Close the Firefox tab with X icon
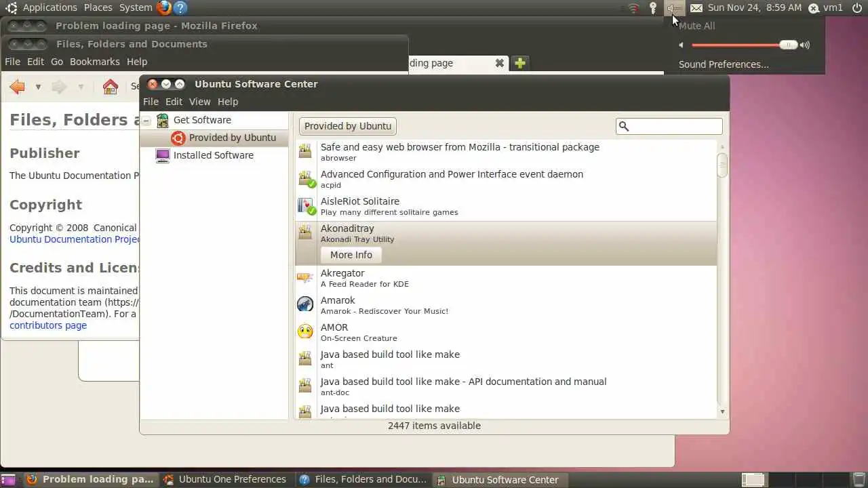 500,63
